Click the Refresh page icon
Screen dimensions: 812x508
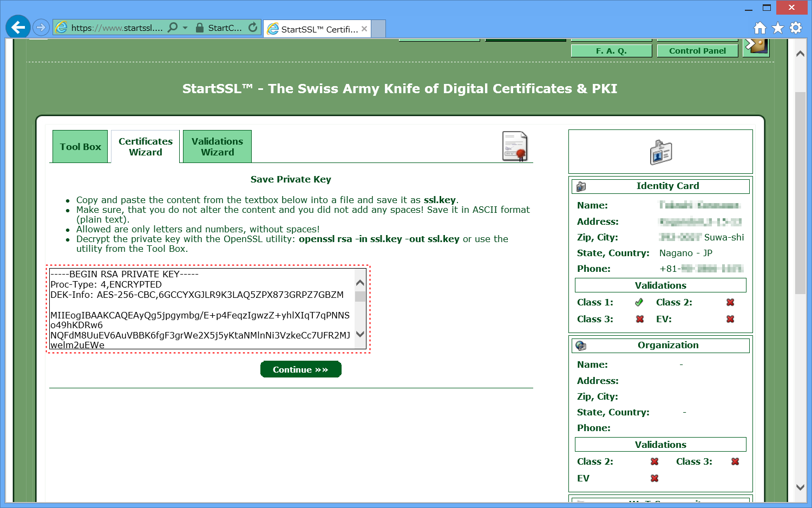253,27
